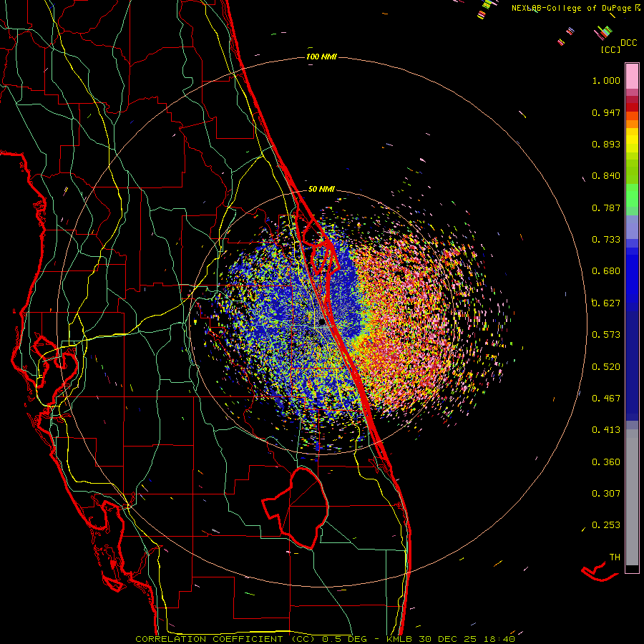Viewport: 644px width, 644px height.
Task: Click the TH threshold label near the scale bottom
Action: pyautogui.click(x=615, y=557)
